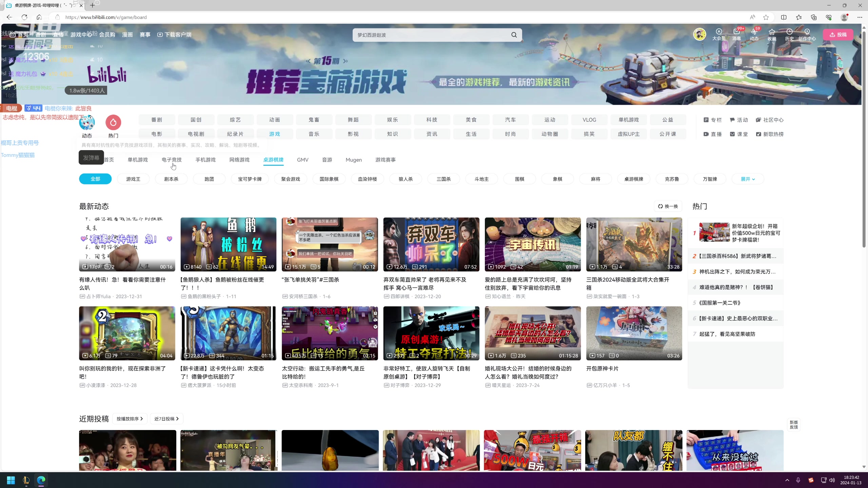
Task: Click the search magnifier icon
Action: pyautogui.click(x=514, y=35)
